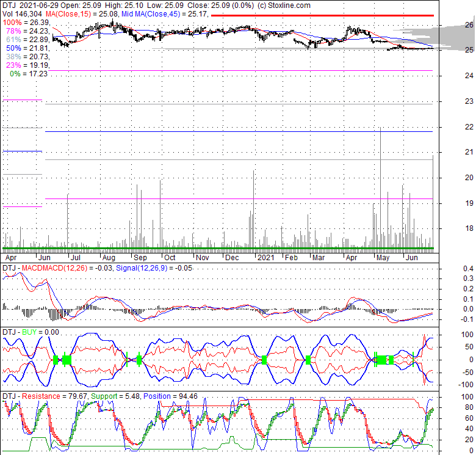
Task: Click the Mar month label on axis
Action: [x=319, y=258]
